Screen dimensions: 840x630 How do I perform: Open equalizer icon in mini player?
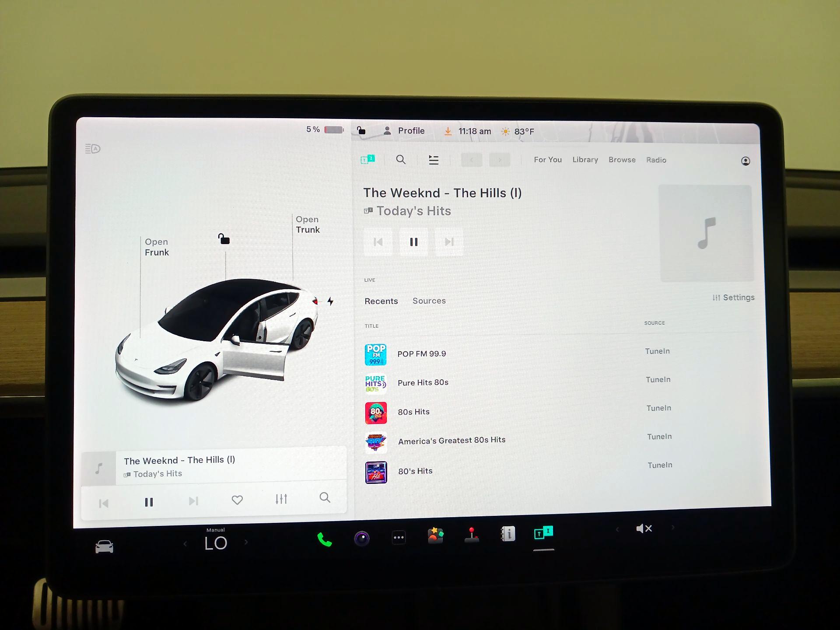tap(281, 499)
